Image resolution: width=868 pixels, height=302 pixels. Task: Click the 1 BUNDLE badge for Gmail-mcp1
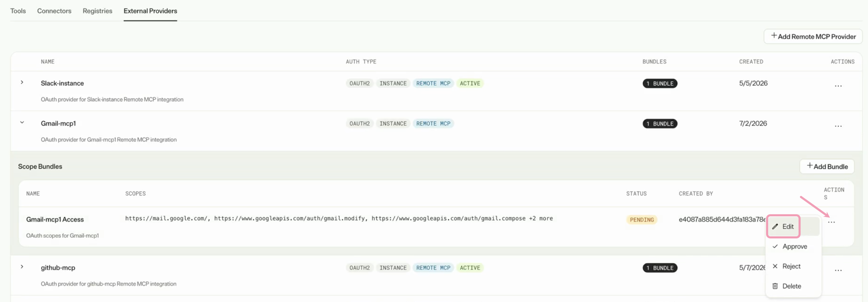[x=660, y=123]
